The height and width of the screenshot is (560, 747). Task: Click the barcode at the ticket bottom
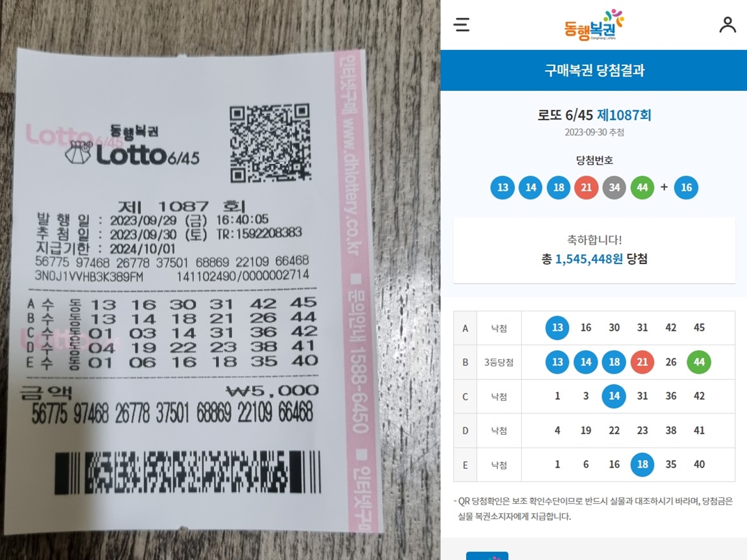pyautogui.click(x=188, y=472)
